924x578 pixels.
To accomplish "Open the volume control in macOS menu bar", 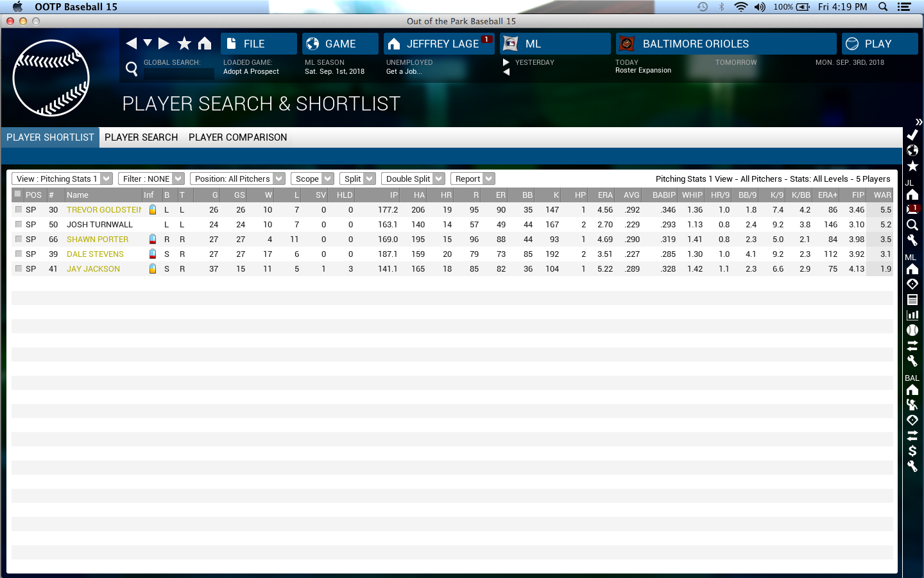I will pyautogui.click(x=760, y=6).
